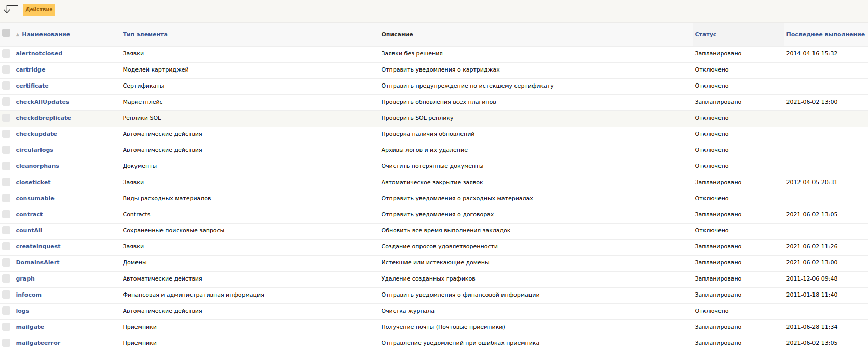Sort table by Тип элемента column
This screenshot has height=349, width=868.
click(145, 34)
